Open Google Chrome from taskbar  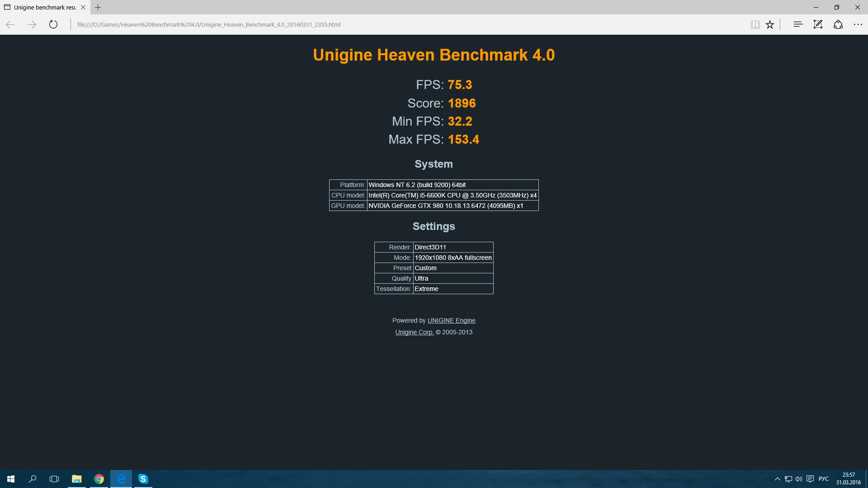(x=99, y=479)
